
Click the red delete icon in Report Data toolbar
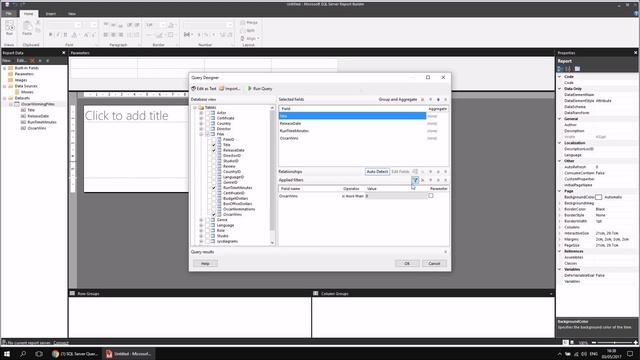(x=32, y=60)
